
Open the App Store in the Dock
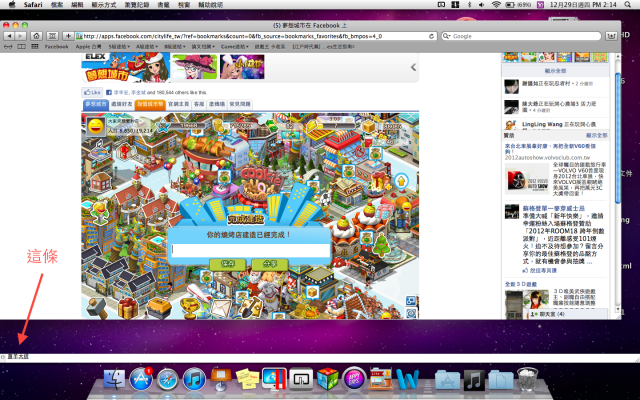141,379
